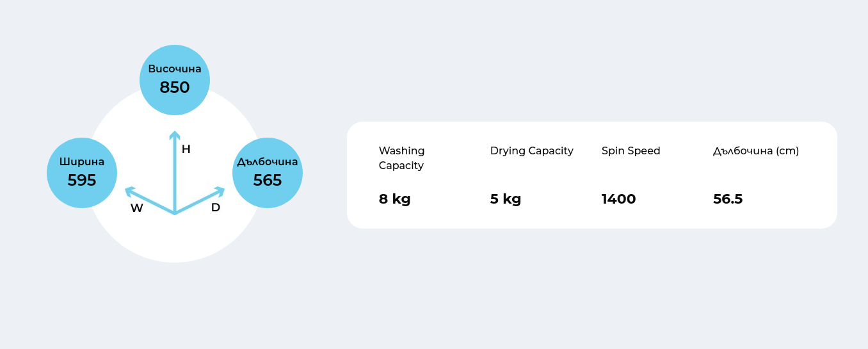Click the Drying Capacity heading
The height and width of the screenshot is (349, 868).
pos(532,151)
